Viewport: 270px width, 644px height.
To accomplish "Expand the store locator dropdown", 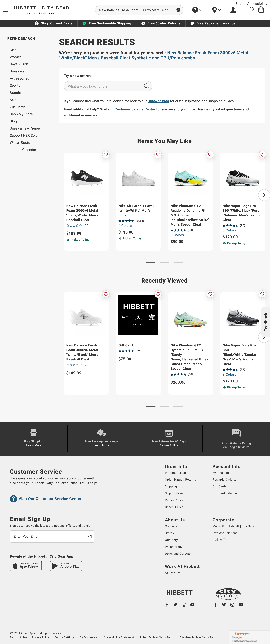I will tap(216, 10).
